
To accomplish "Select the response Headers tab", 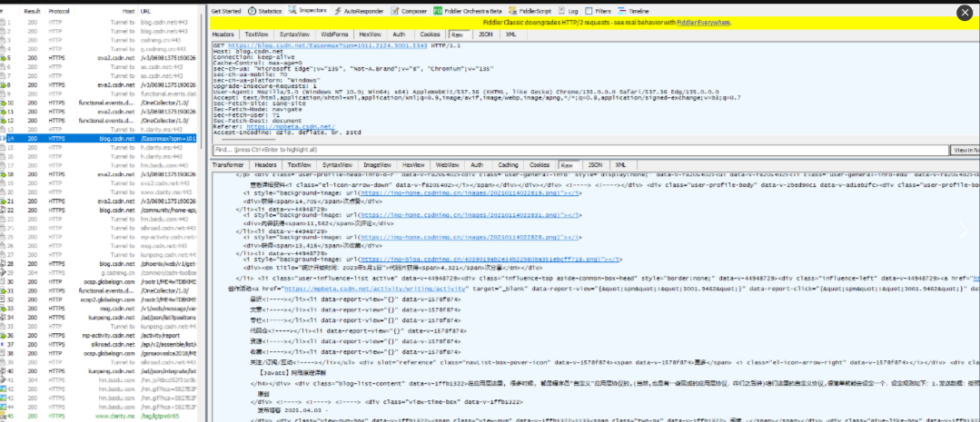I will pos(265,165).
